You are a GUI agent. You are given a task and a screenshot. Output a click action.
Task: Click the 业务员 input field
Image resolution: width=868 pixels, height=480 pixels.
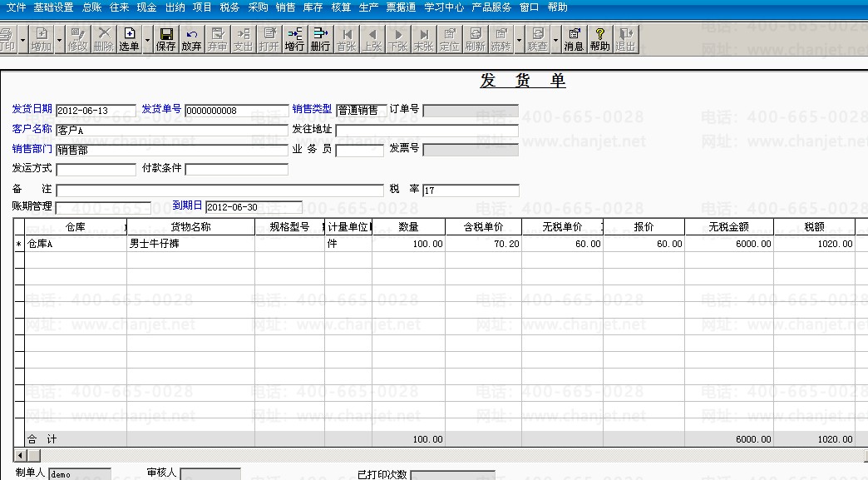click(360, 150)
